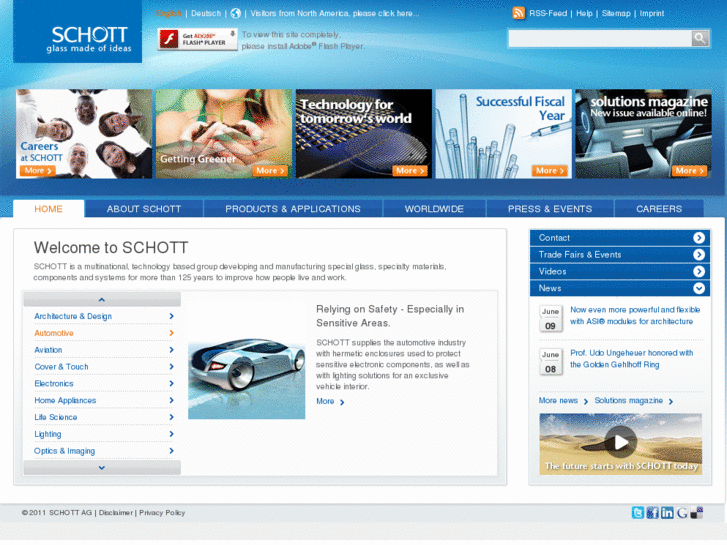Expand the Videos panel
727x545 pixels.
tap(699, 271)
